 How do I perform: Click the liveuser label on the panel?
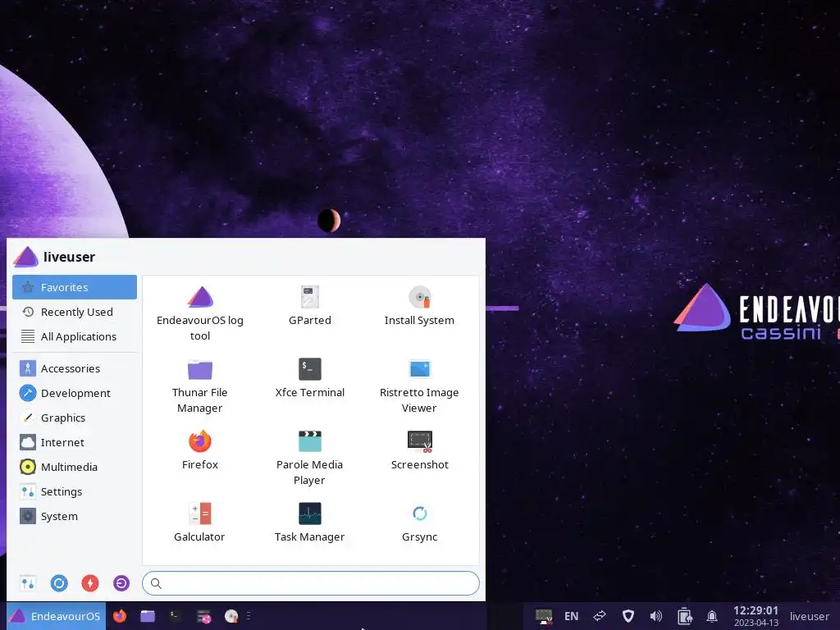(809, 616)
